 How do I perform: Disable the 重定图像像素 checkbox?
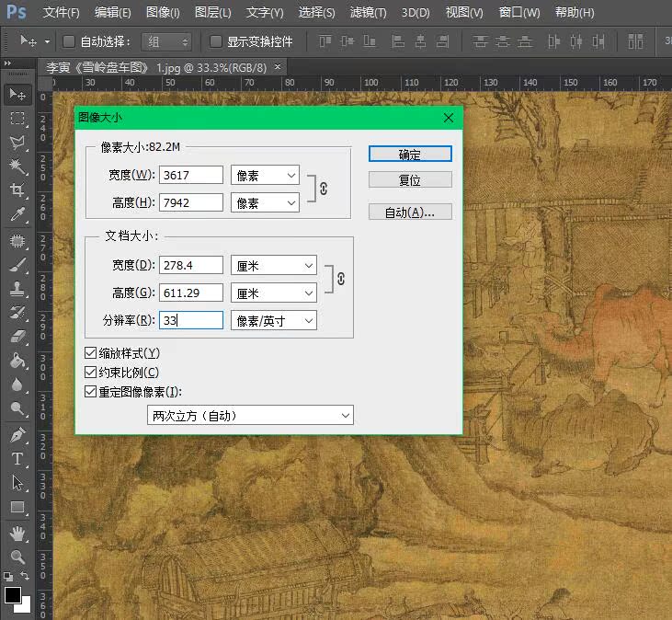(x=90, y=391)
